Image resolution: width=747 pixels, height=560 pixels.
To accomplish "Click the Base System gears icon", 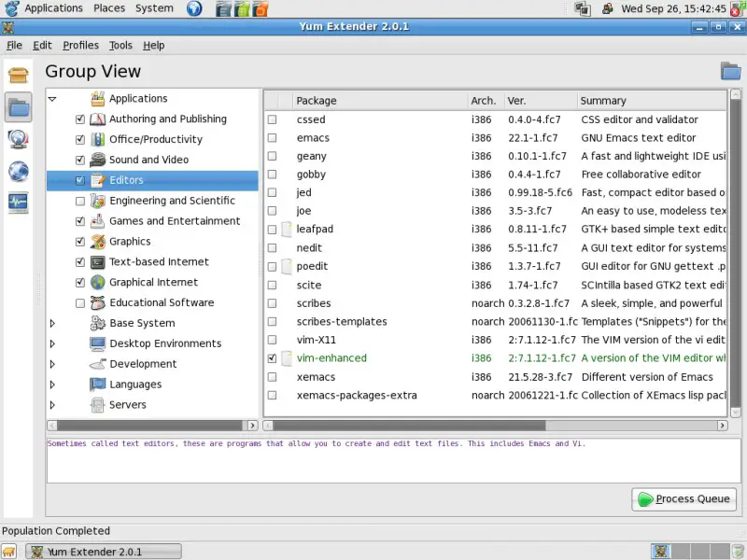I will pyautogui.click(x=98, y=323).
